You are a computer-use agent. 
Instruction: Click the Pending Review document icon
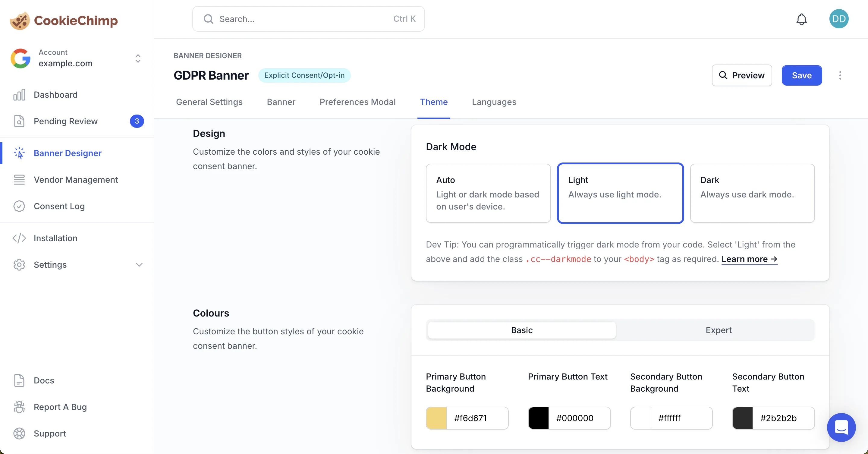19,121
